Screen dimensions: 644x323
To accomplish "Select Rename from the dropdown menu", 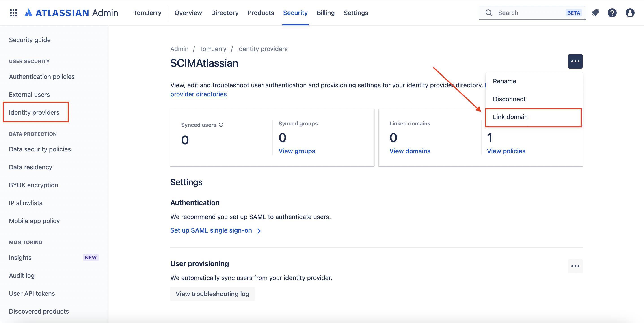I will tap(534, 81).
